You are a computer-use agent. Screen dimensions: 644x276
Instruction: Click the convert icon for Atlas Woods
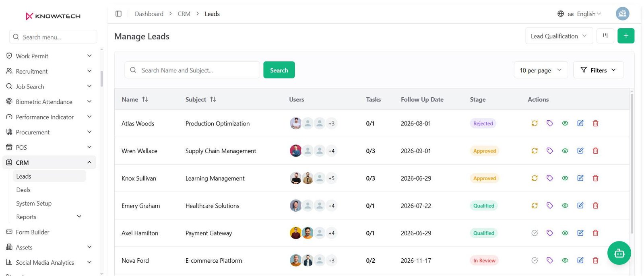pyautogui.click(x=535, y=124)
